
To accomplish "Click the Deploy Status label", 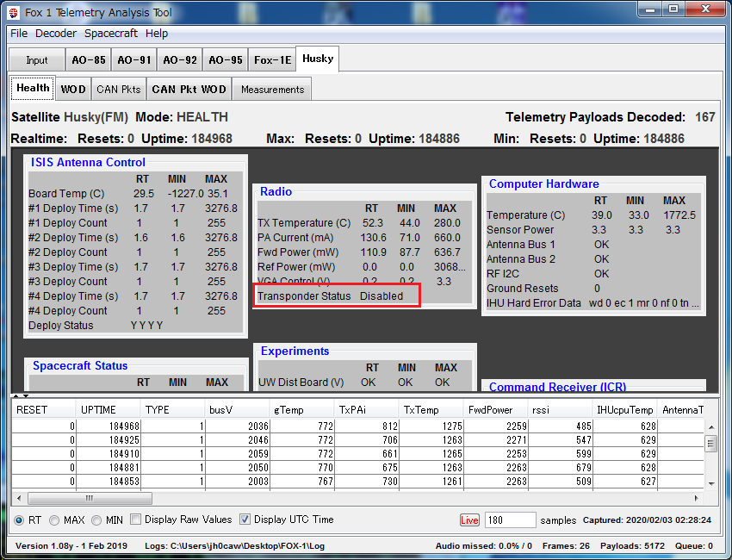I will (x=60, y=326).
